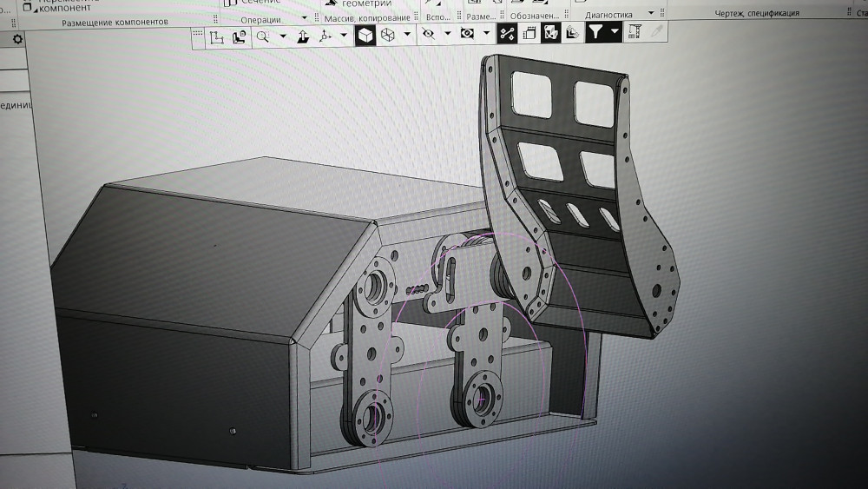Screen dimensions: 868x489
Task: Click the filter funnel icon
Action: (x=595, y=33)
